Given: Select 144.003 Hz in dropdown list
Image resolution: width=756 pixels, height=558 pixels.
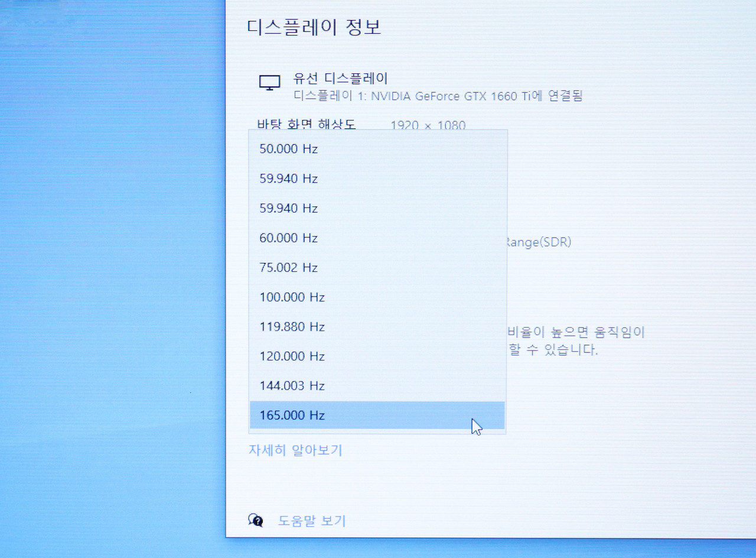Looking at the screenshot, I should click(292, 385).
